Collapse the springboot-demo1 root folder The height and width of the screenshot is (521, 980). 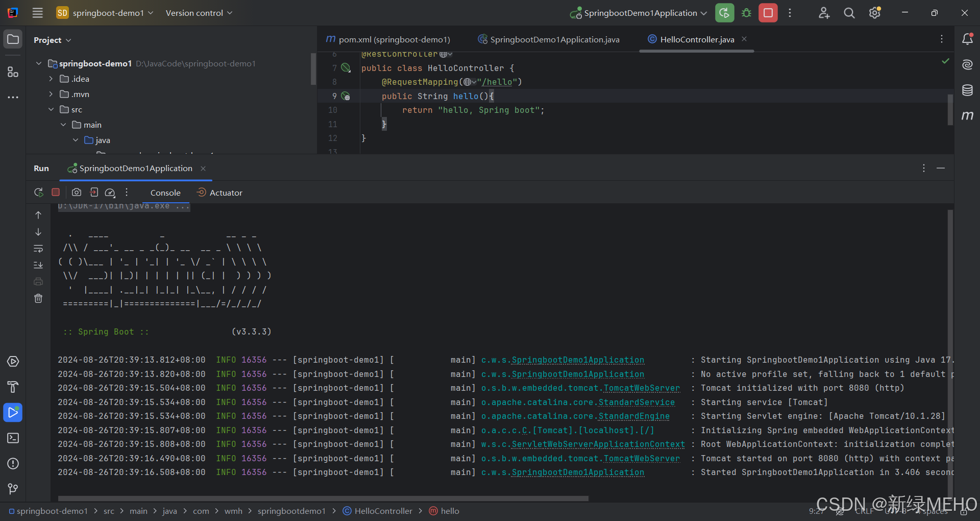[39, 63]
